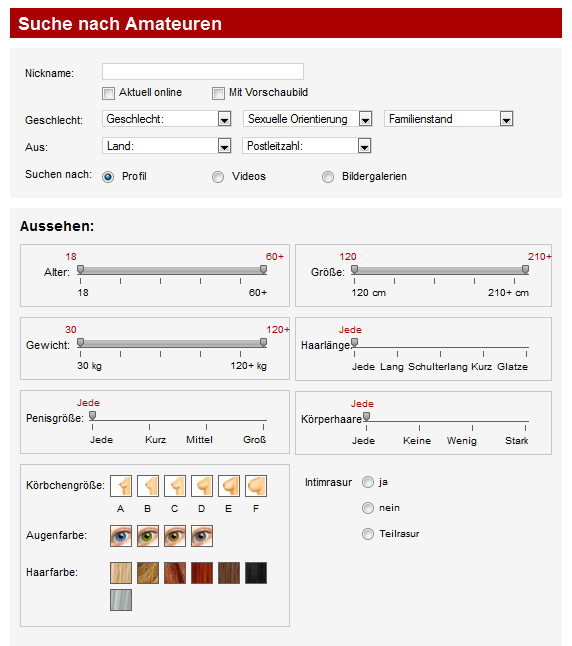This screenshot has height=646, width=572.
Task: Expand the Sexuelle Orientierung dropdown
Action: [x=308, y=119]
